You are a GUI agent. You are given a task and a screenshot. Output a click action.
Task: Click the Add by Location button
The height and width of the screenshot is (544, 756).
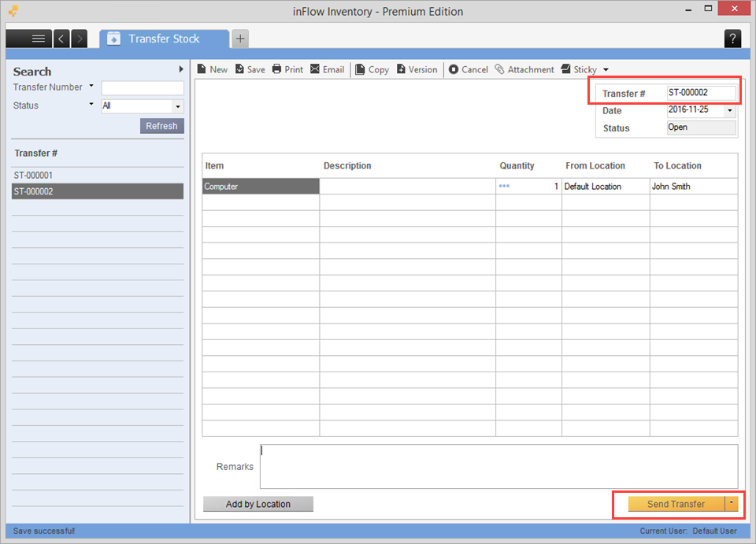click(x=258, y=504)
